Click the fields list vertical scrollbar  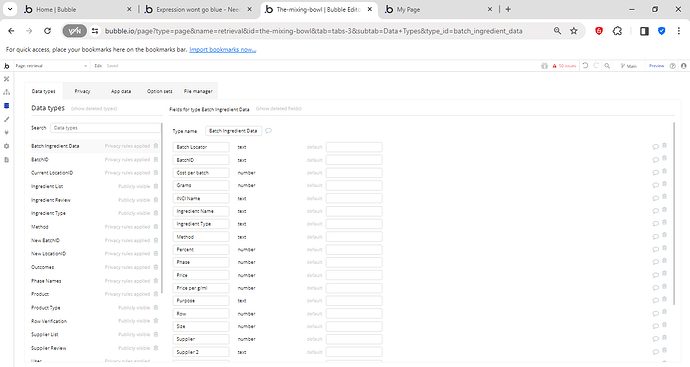[x=674, y=213]
